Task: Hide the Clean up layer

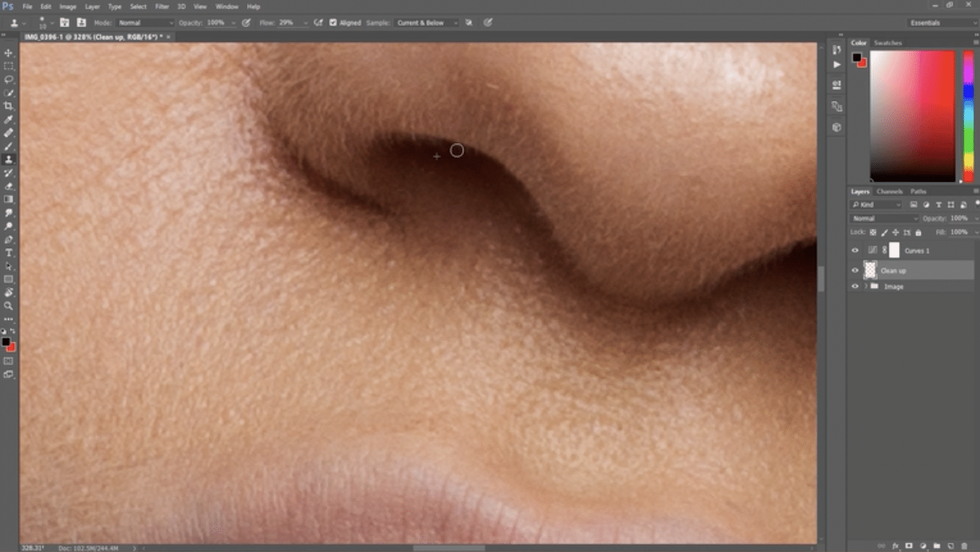Action: pyautogui.click(x=855, y=270)
